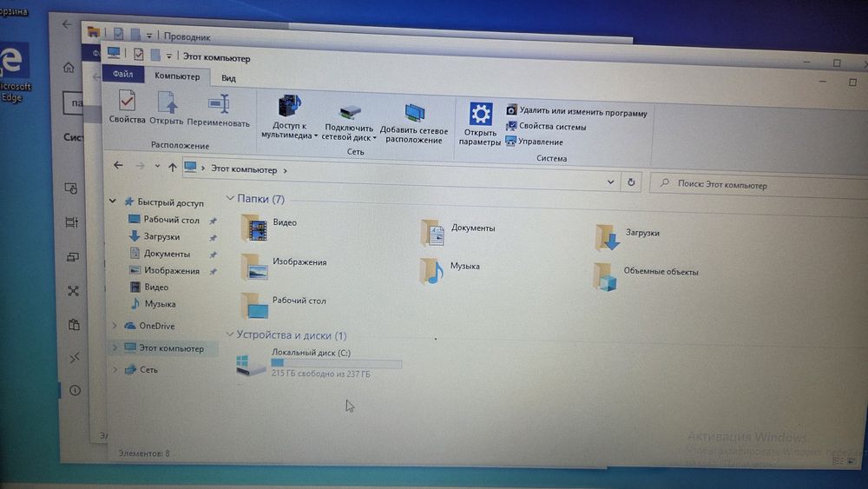Click the Поиск: Этот компьютер search box
The height and width of the screenshot is (489, 868).
tap(759, 185)
